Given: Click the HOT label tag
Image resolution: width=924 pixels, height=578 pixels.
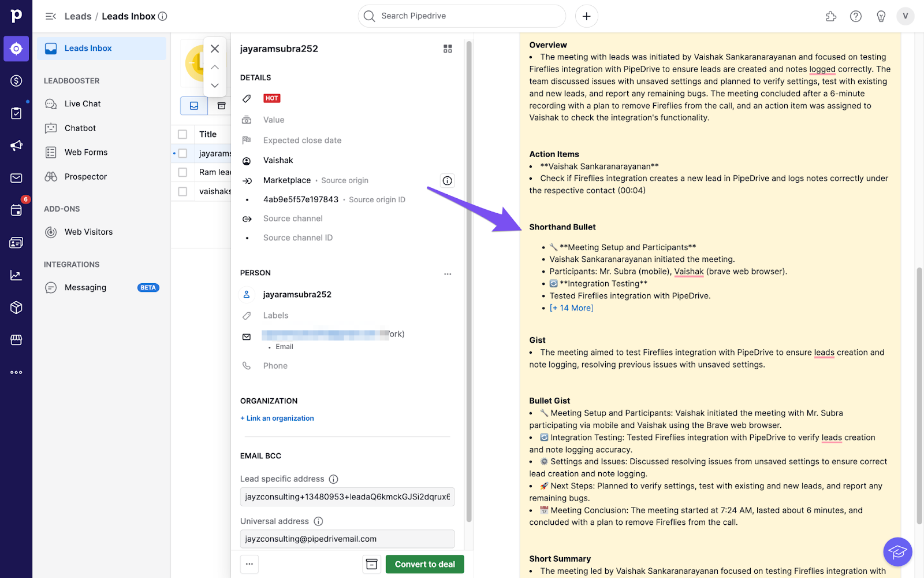Looking at the screenshot, I should point(272,98).
